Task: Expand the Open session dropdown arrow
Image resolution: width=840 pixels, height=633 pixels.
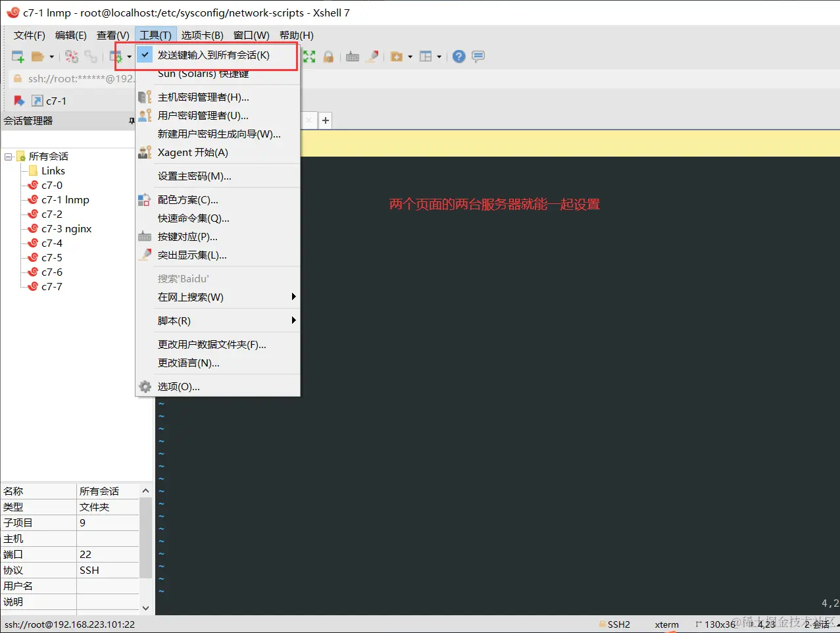Action: click(51, 57)
